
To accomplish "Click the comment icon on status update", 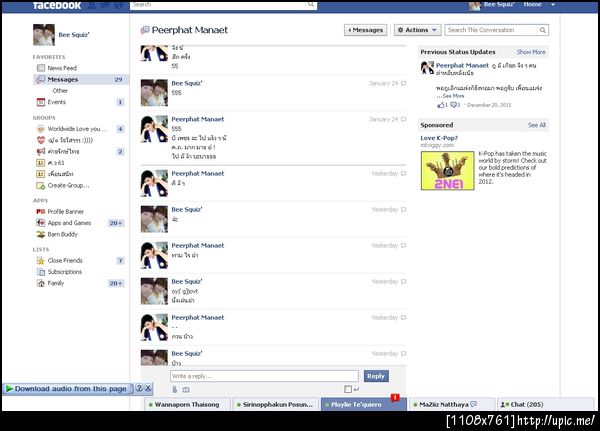I will 454,105.
